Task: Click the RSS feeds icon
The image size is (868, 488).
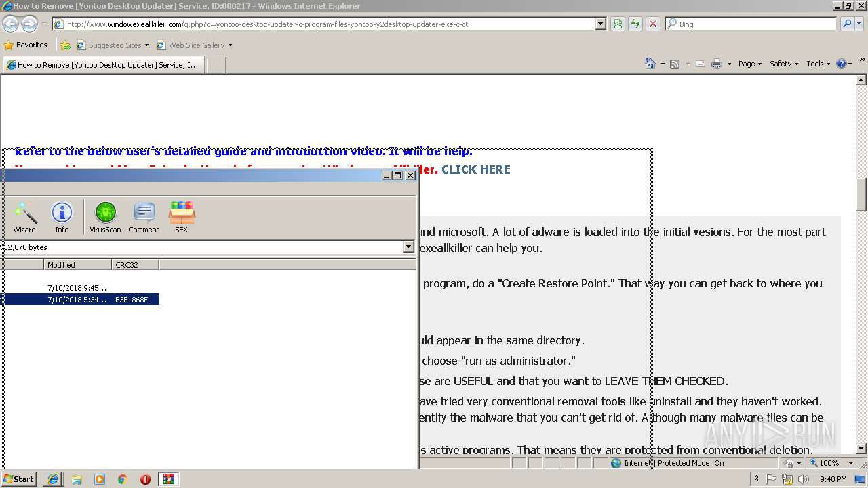Action: click(675, 64)
